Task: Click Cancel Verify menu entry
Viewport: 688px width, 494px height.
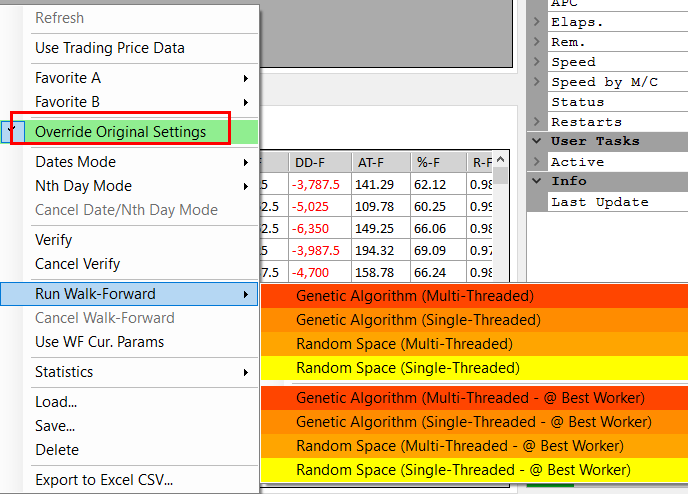Action: pyautogui.click(x=77, y=264)
